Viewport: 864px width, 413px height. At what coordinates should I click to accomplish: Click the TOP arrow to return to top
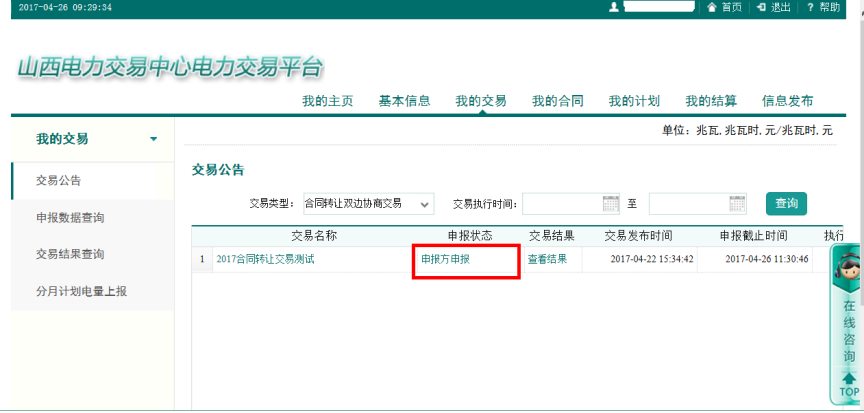point(849,384)
